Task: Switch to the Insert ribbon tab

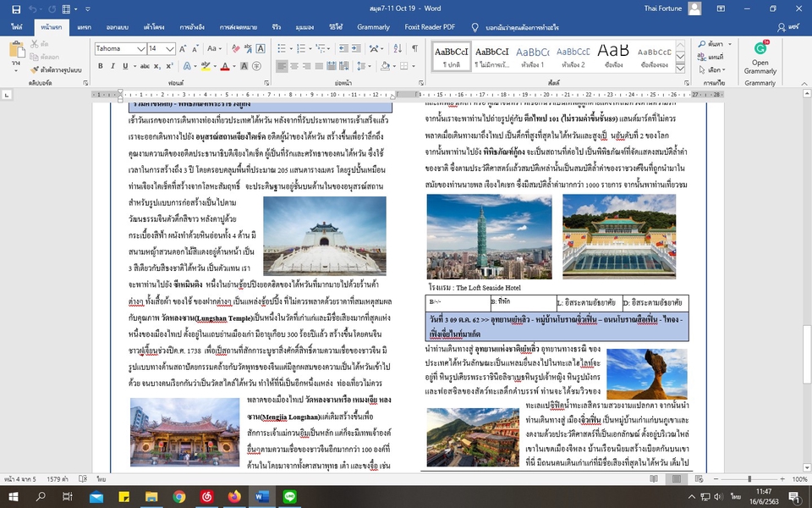Action: [x=84, y=27]
